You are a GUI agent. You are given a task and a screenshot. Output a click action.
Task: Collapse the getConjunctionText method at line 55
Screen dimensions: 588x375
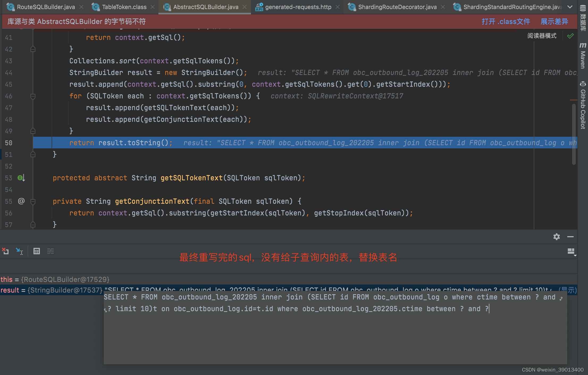tap(33, 201)
